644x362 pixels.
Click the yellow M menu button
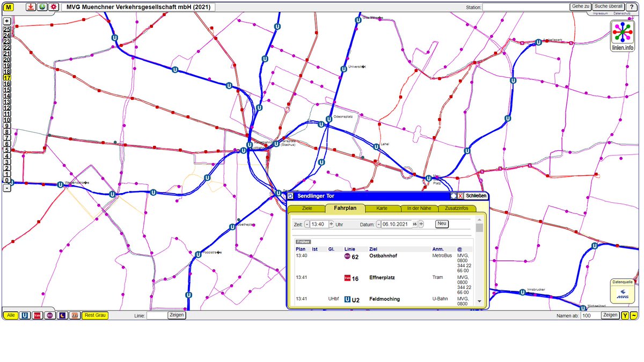click(x=9, y=7)
